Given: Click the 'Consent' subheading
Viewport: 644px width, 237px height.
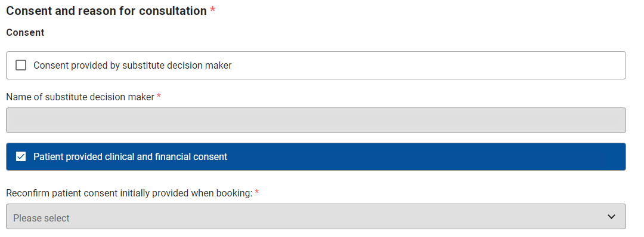Looking at the screenshot, I should (25, 33).
